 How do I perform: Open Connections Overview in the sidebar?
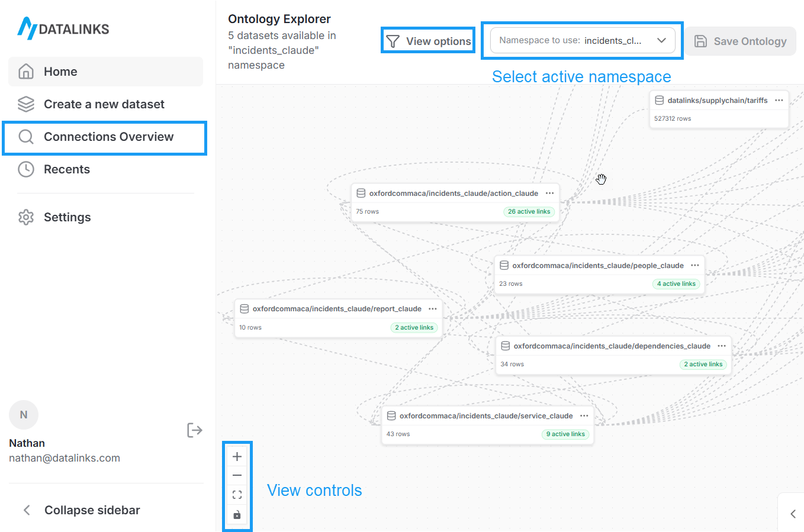click(108, 136)
